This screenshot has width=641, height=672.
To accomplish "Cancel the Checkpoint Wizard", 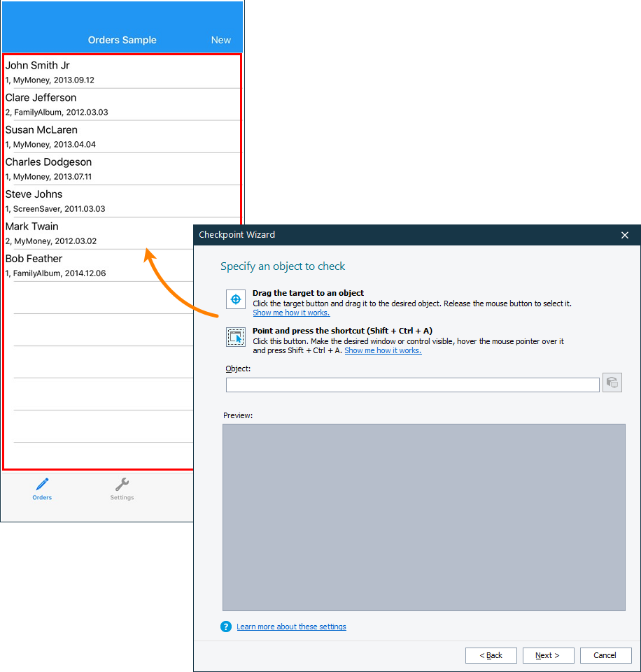I will 605,655.
